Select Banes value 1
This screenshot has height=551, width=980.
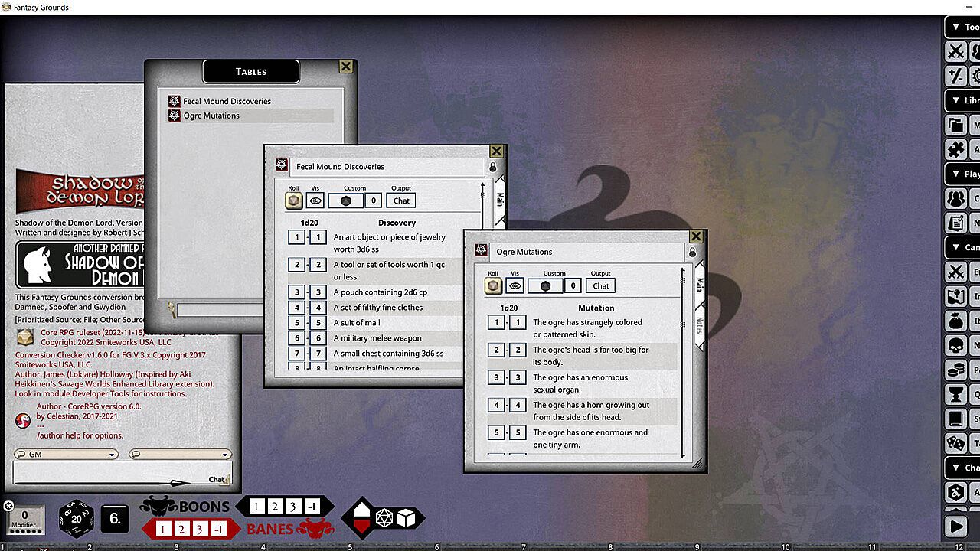click(163, 529)
